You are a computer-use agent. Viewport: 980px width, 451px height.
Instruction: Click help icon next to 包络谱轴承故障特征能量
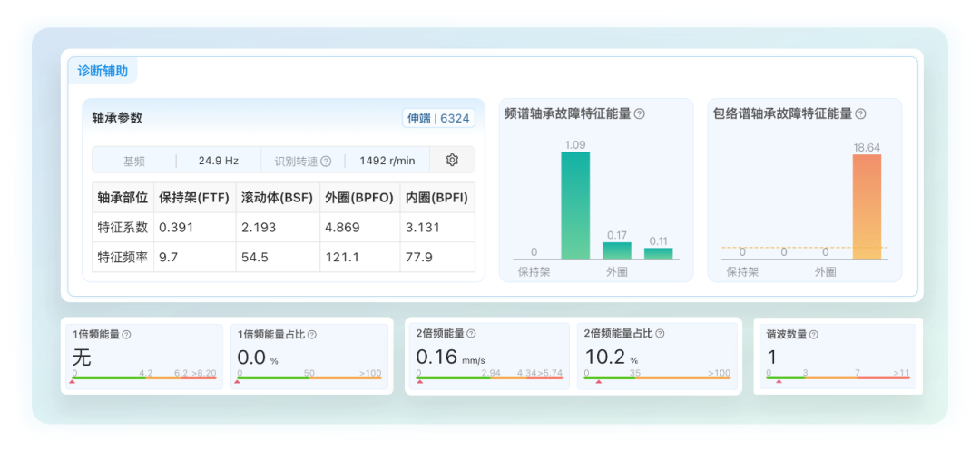(860, 114)
